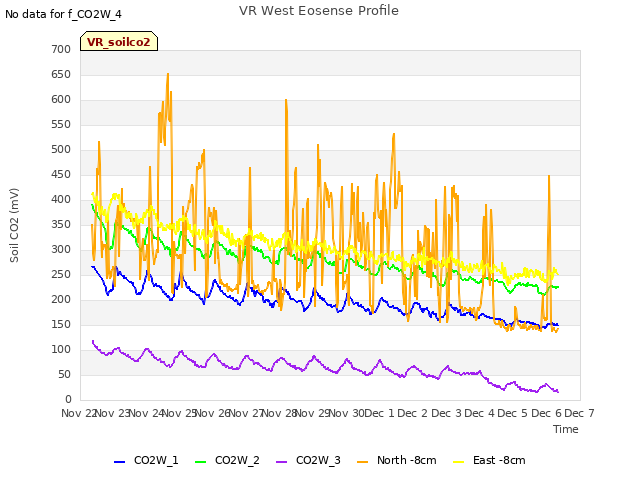Click the Nov 22 x-axis tick label
The height and width of the screenshot is (480, 640).
click(x=78, y=413)
